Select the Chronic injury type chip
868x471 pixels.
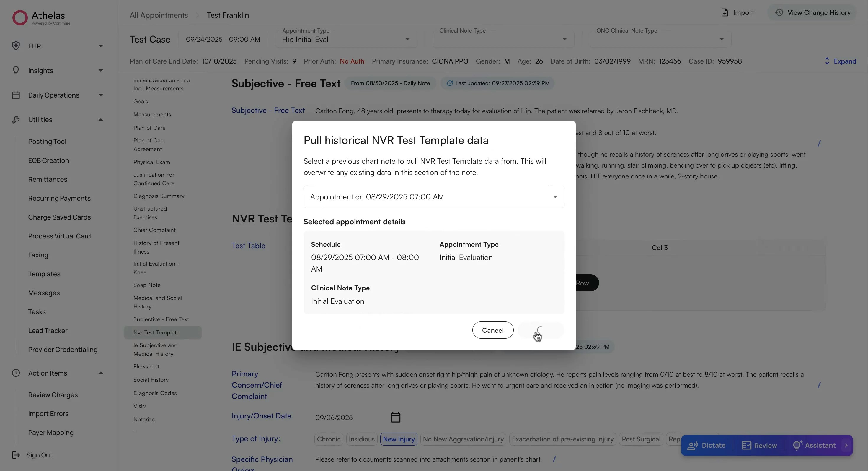(329, 439)
